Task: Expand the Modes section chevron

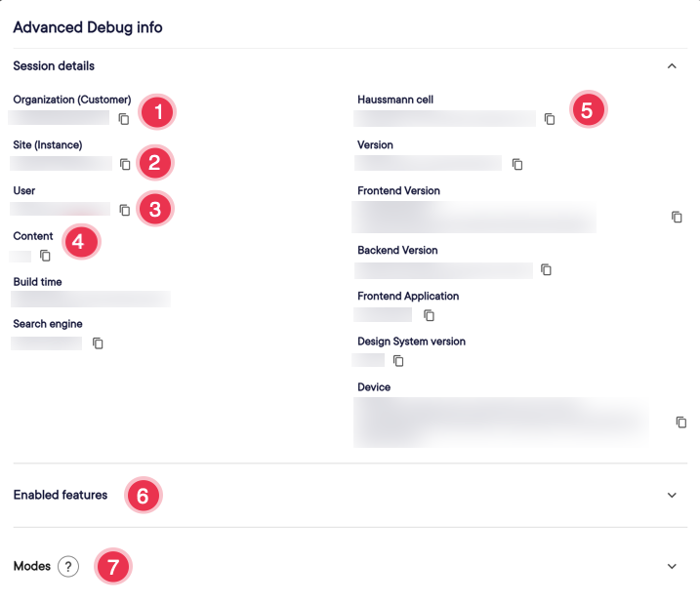Action: point(672,566)
